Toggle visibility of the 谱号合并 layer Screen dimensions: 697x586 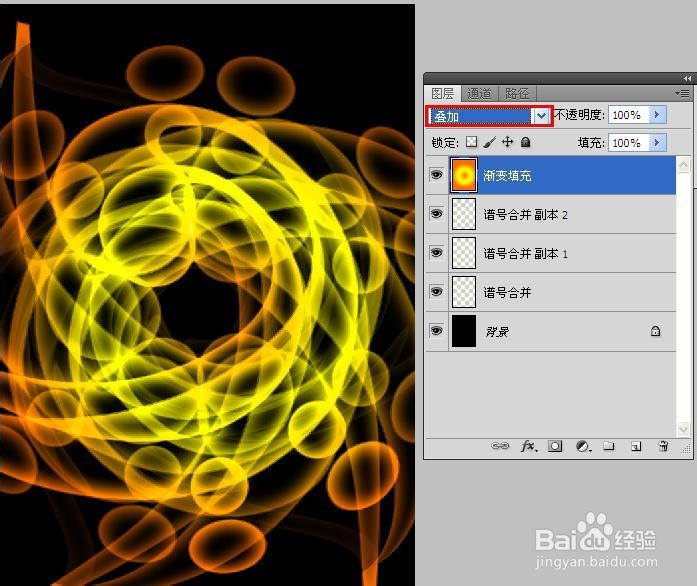(437, 292)
